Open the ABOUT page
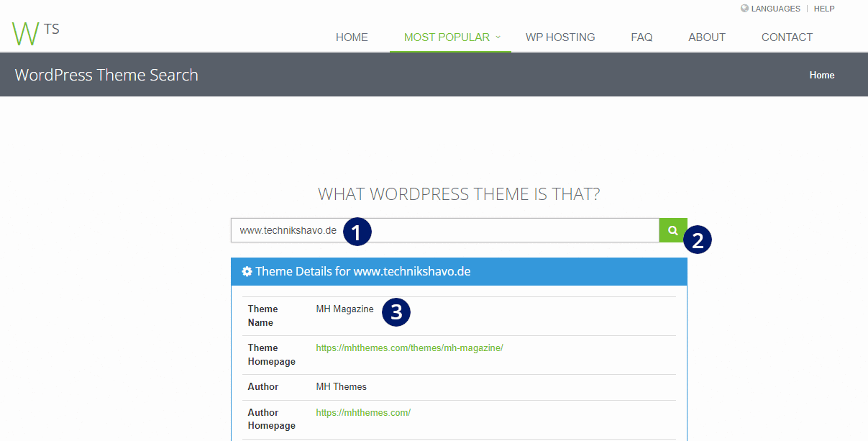 click(x=707, y=37)
